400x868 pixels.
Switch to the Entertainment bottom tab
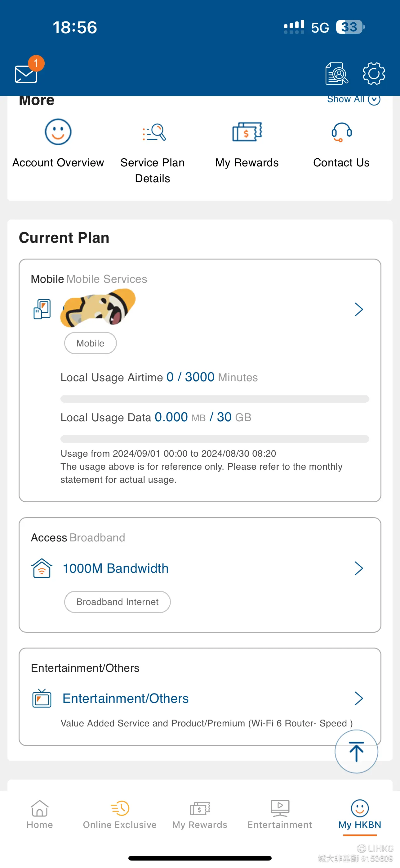280,815
